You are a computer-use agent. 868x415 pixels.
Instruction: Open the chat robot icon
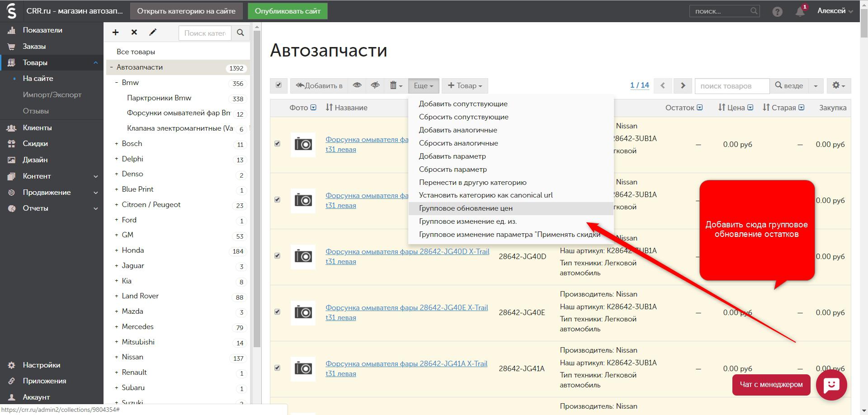[831, 385]
